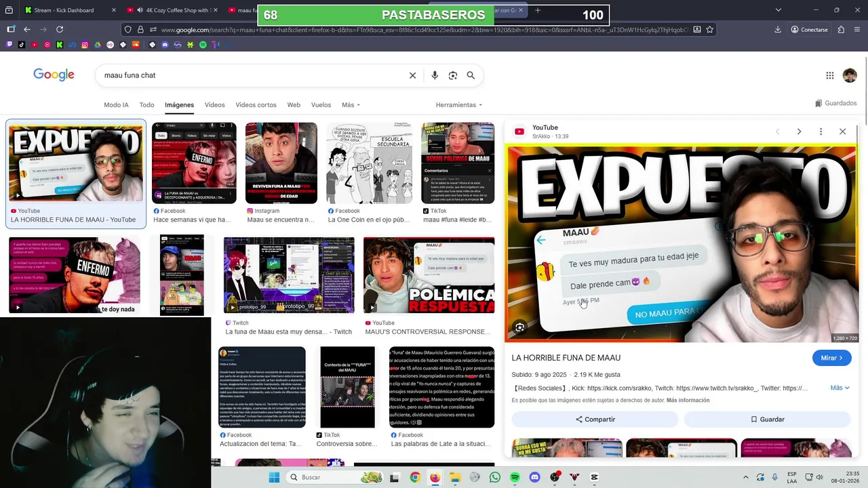Open the SoundCloud bookmark in bookmarks bar
This screenshot has width=868, height=488.
point(136,45)
